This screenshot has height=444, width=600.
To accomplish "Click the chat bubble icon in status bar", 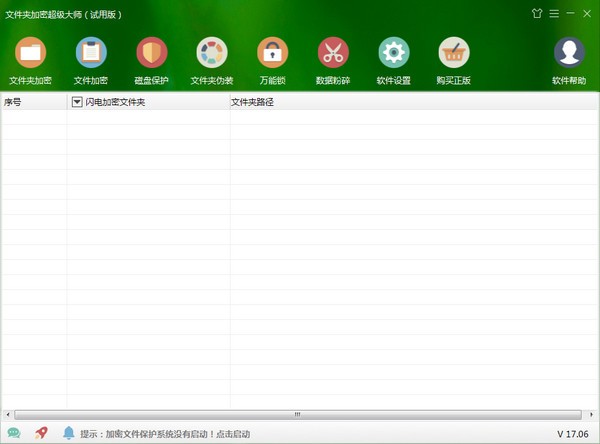I will 14,433.
